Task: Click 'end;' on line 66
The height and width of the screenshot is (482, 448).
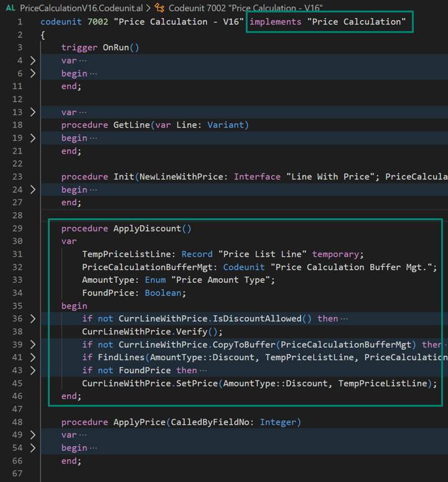Action: tap(72, 461)
